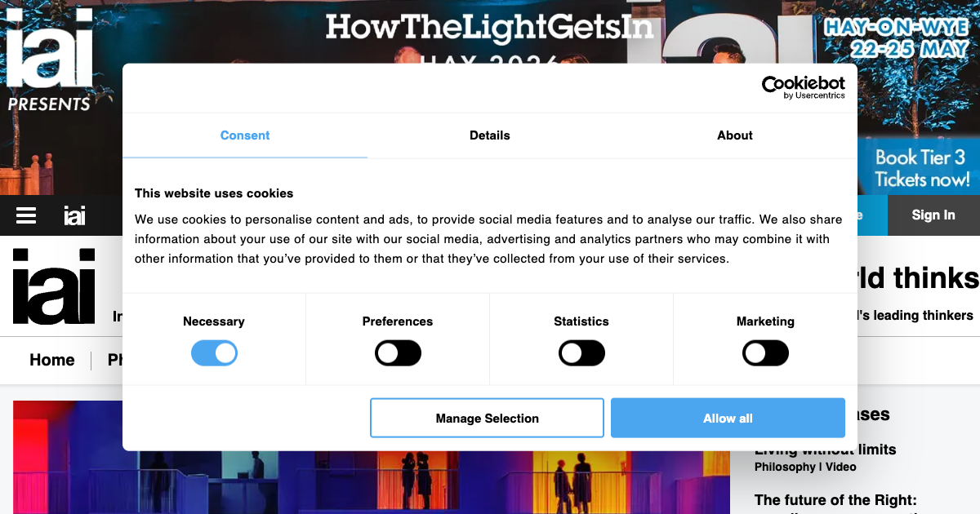Click the small iai logo in navbar
Screen dimensions: 980x514
tap(74, 215)
